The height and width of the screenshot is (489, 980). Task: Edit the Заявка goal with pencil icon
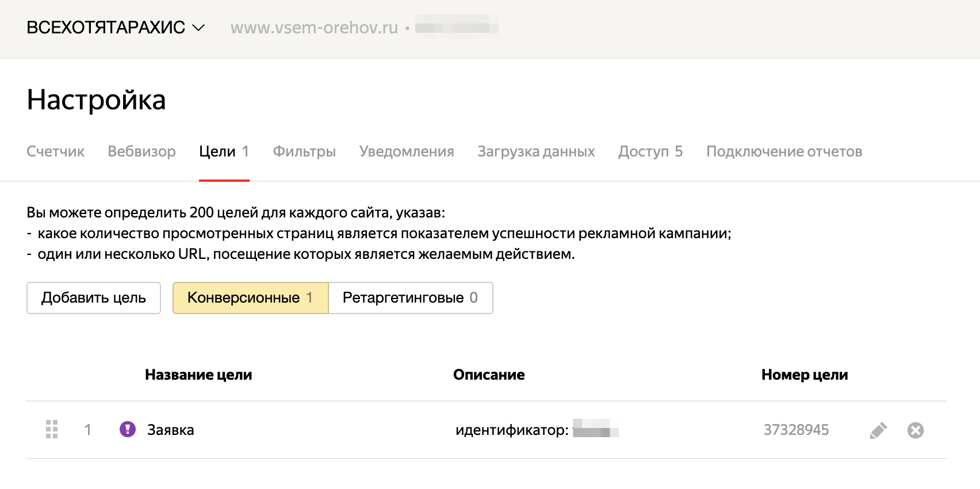pos(878,430)
